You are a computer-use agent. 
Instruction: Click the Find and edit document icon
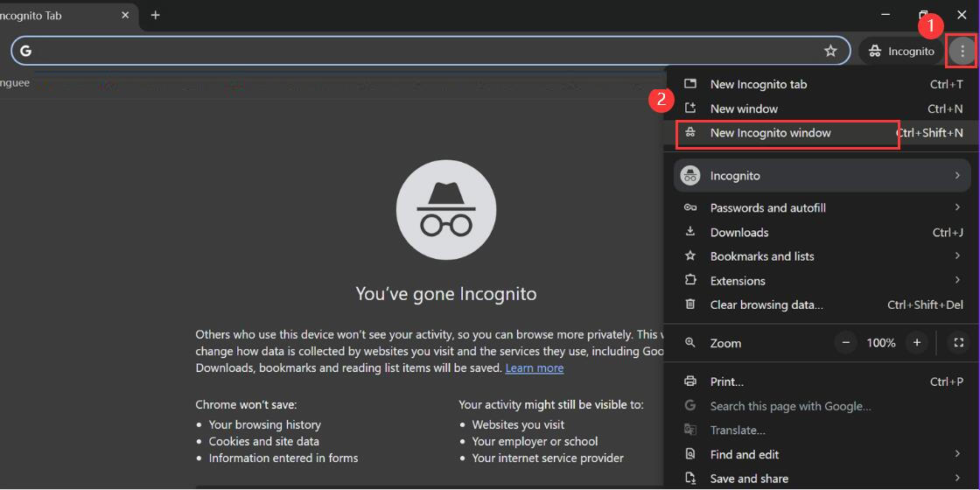(690, 454)
